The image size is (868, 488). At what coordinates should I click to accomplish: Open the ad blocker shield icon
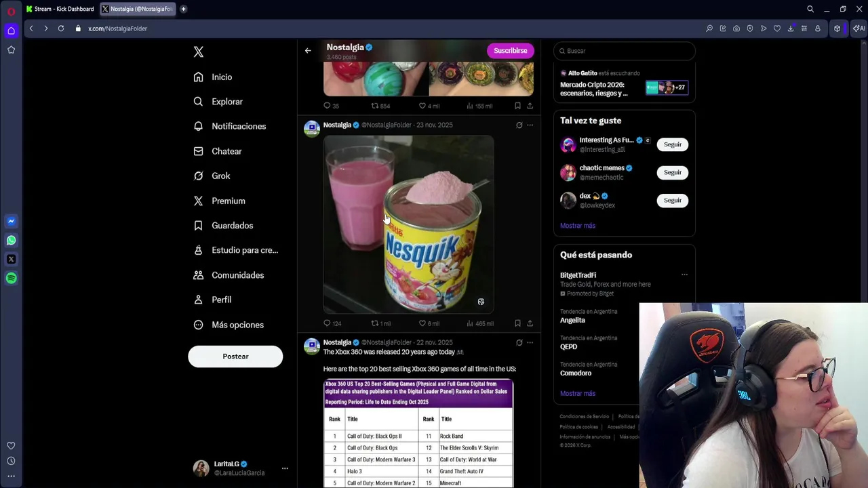[750, 28]
